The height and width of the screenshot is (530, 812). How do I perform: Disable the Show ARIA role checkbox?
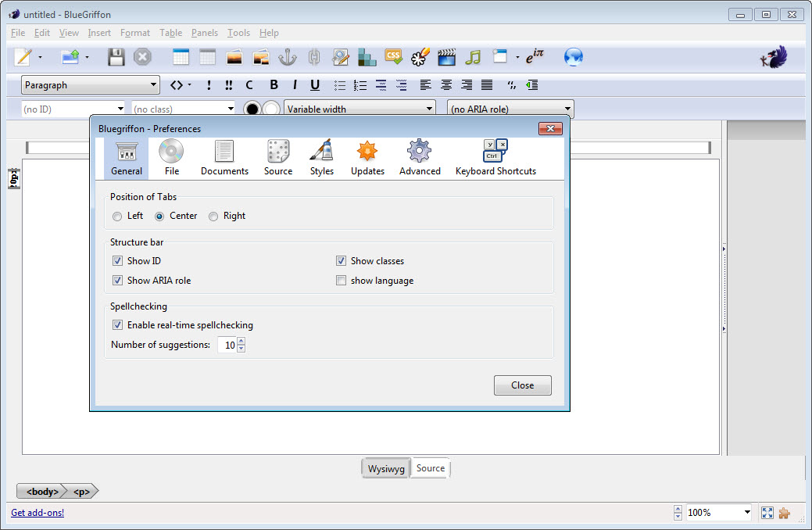pyautogui.click(x=117, y=281)
